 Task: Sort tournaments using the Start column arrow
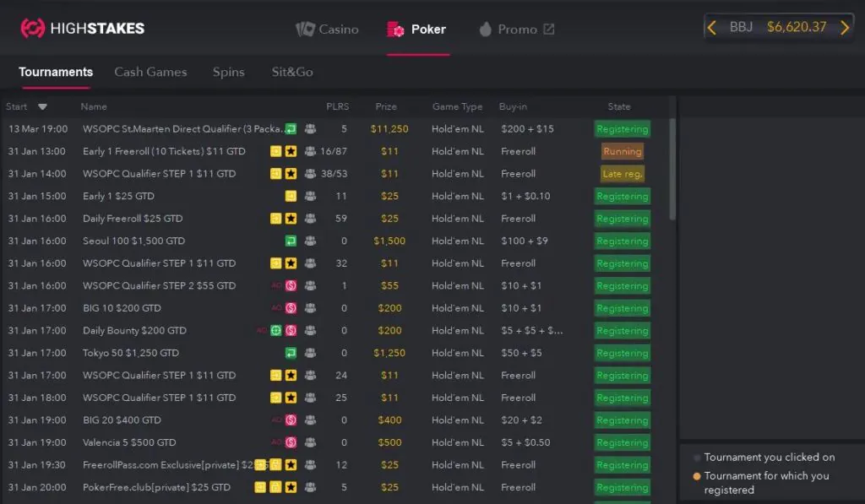coord(42,107)
